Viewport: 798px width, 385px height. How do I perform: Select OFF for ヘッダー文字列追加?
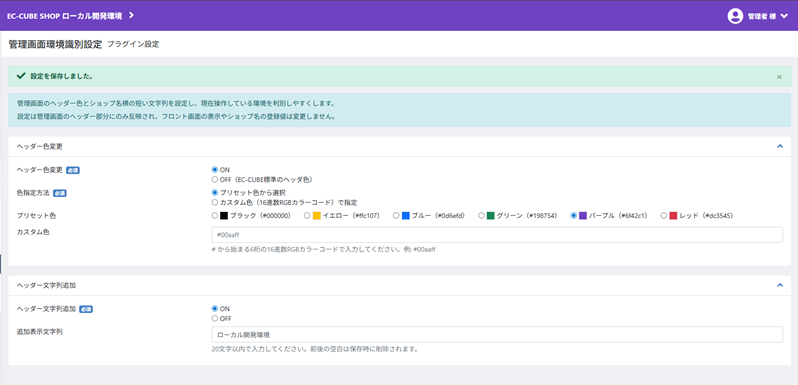pos(215,318)
